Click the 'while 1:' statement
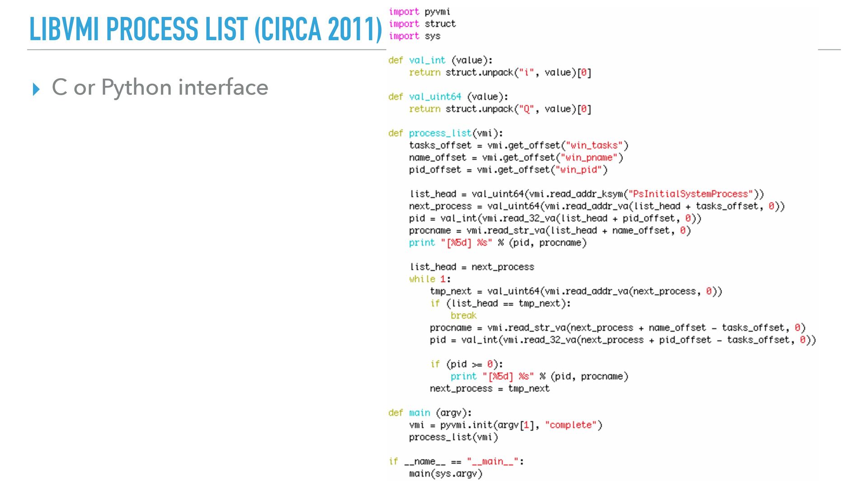This screenshot has width=868, height=488. pyautogui.click(x=429, y=279)
